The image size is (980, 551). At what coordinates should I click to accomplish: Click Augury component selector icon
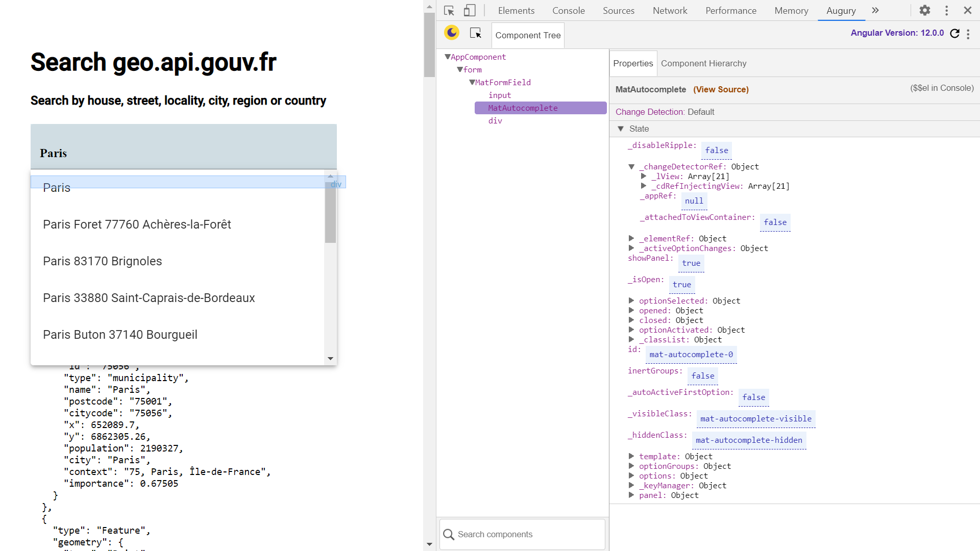pos(476,33)
